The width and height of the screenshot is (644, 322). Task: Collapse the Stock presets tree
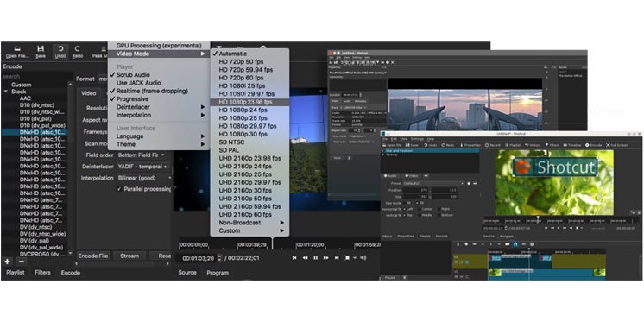pyautogui.click(x=6, y=92)
